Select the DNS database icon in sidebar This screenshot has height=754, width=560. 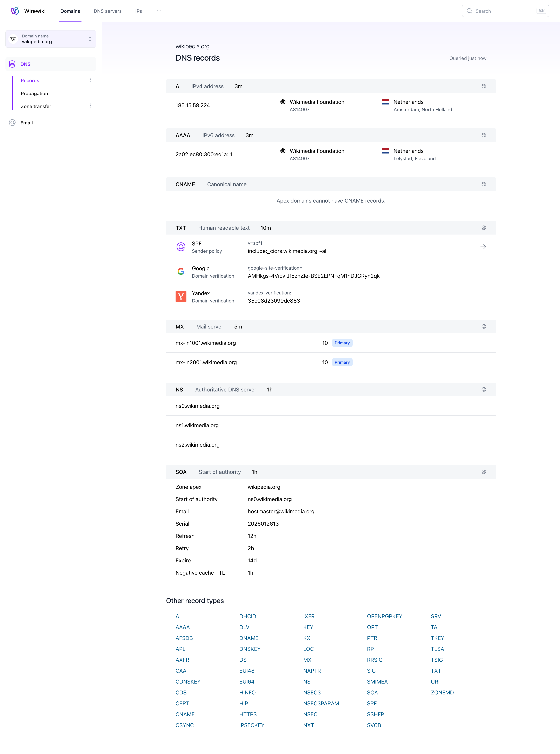[x=13, y=64]
